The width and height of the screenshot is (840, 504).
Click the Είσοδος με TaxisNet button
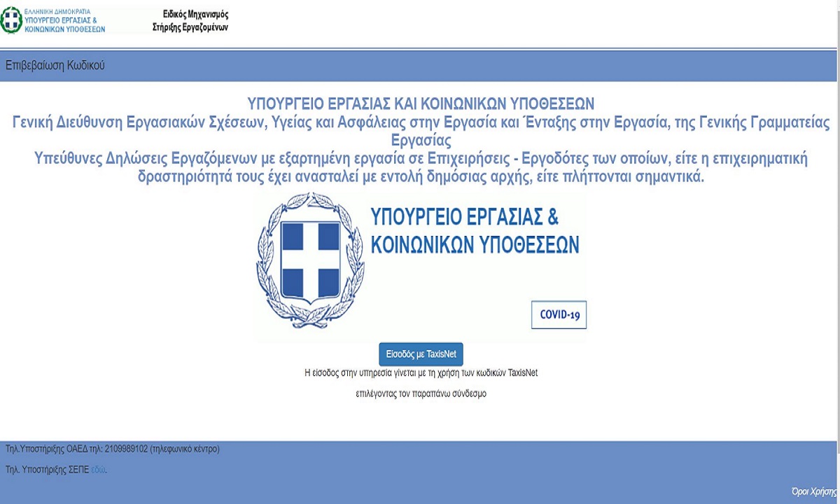pyautogui.click(x=421, y=354)
